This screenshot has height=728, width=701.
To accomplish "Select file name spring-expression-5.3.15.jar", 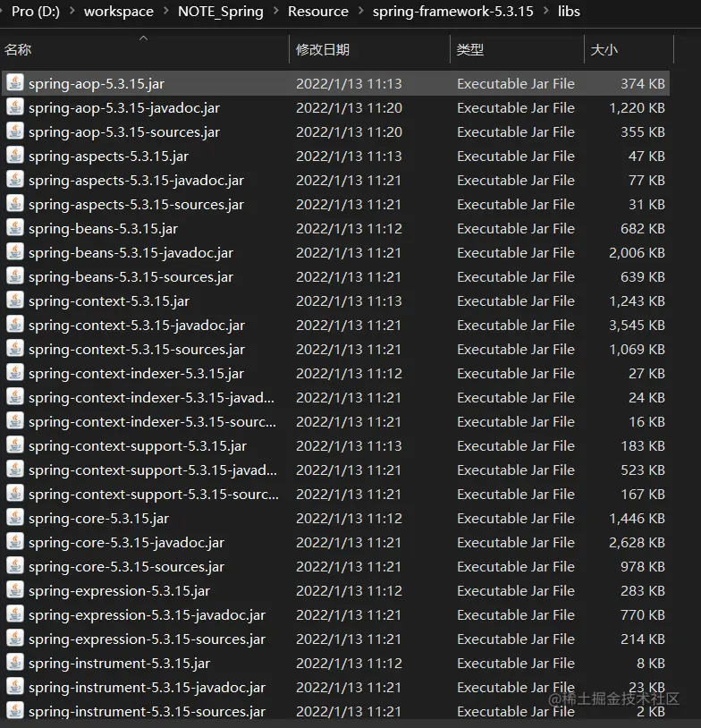I will tap(119, 590).
